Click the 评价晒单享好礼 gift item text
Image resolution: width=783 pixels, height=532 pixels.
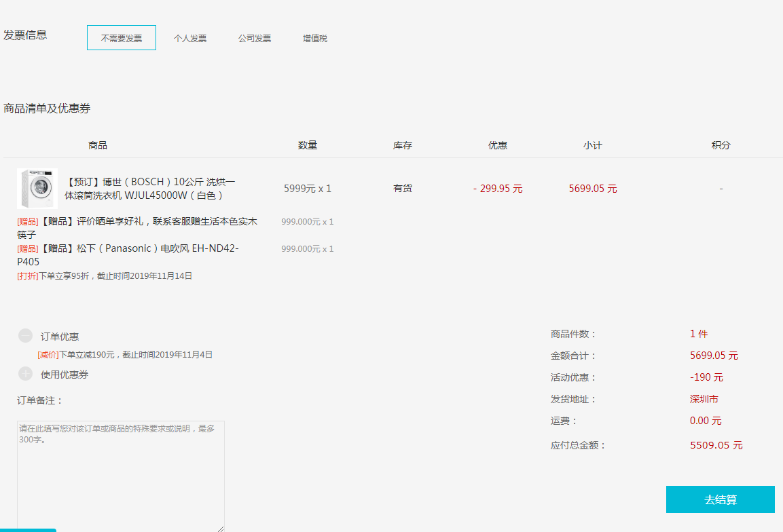click(137, 227)
